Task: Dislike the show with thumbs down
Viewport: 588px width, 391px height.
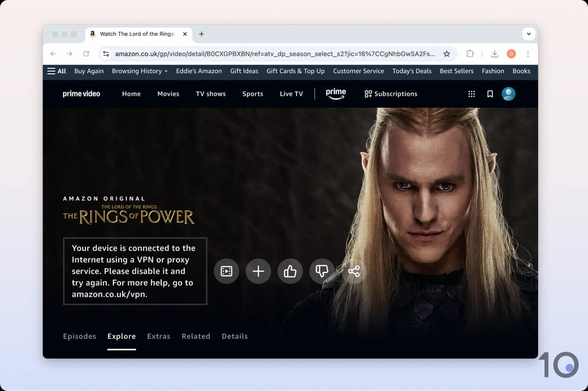Action: pos(322,271)
